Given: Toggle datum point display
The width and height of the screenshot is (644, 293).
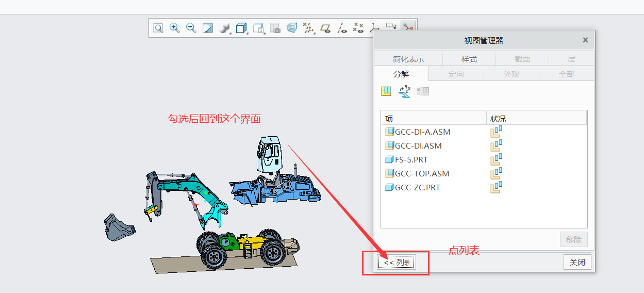Looking at the screenshot, I should tap(358, 28).
